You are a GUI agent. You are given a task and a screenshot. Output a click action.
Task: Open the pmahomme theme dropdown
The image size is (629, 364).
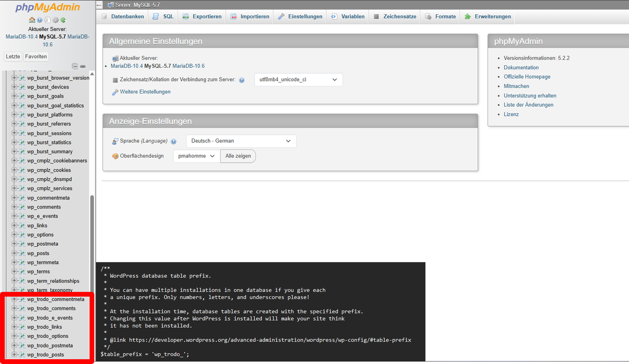tap(197, 156)
